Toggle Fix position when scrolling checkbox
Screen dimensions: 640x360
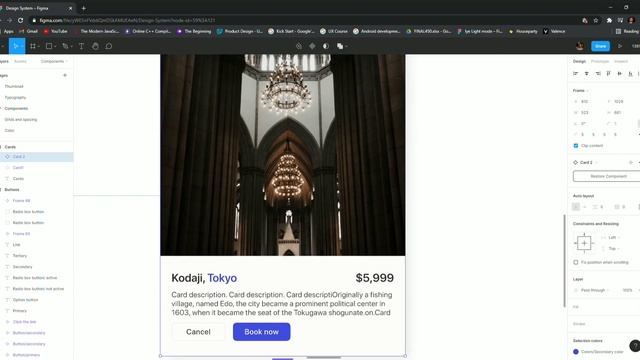(x=576, y=262)
